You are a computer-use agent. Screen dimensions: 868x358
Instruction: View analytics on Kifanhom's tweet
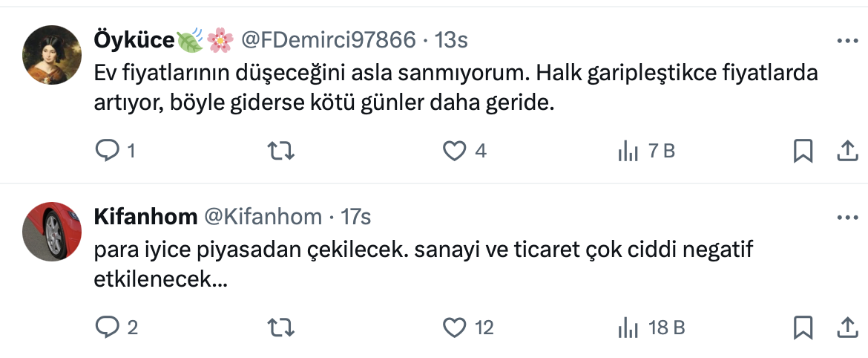(x=628, y=327)
